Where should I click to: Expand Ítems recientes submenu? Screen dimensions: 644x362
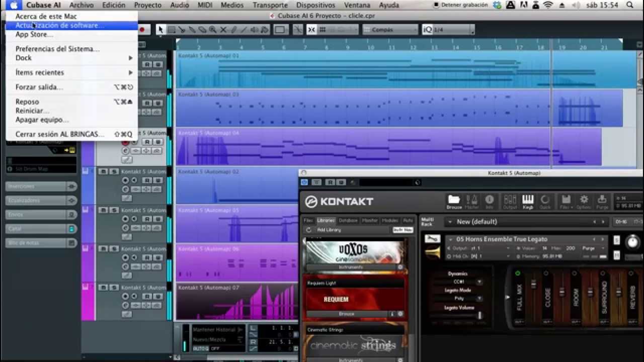point(71,72)
